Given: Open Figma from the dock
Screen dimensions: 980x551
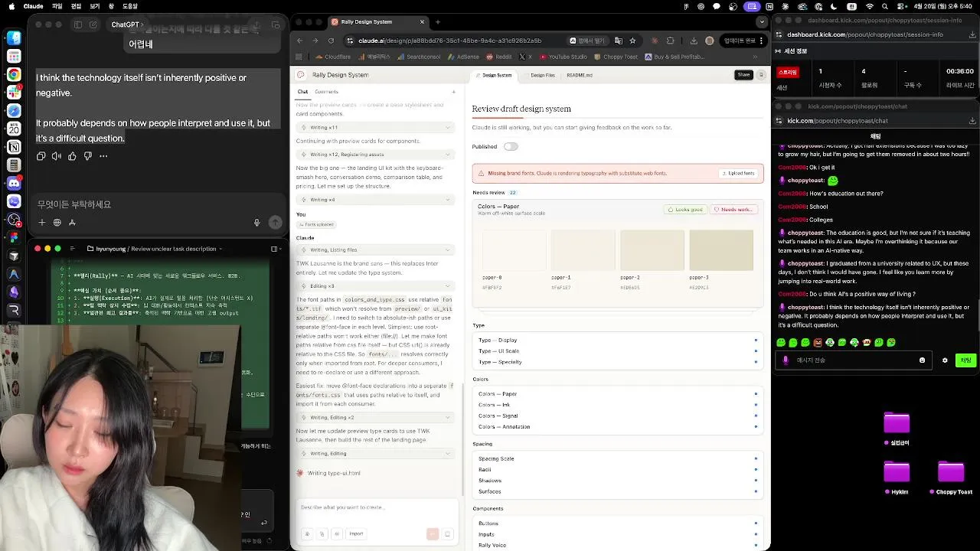Looking at the screenshot, I should [14, 237].
